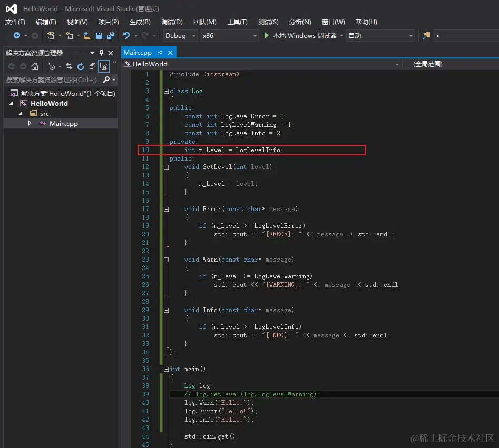
Task: Open the 生成(B) menu
Action: (140, 22)
